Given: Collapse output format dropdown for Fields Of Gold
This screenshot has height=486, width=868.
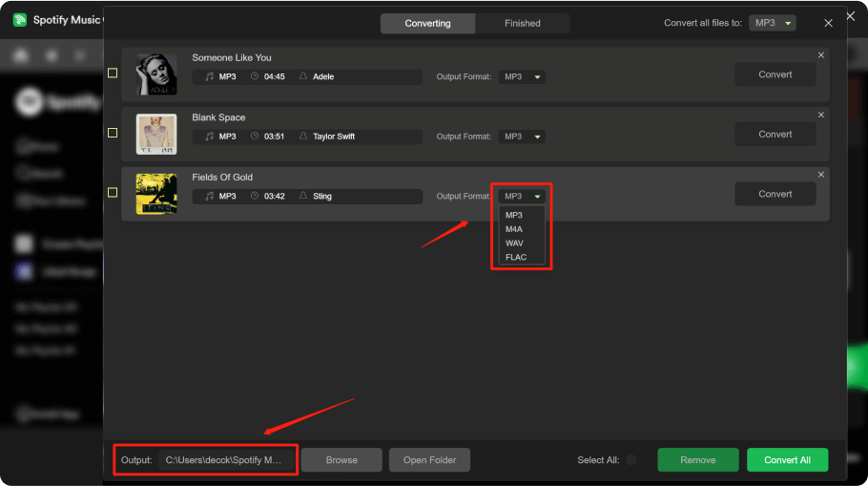Looking at the screenshot, I should pyautogui.click(x=522, y=196).
